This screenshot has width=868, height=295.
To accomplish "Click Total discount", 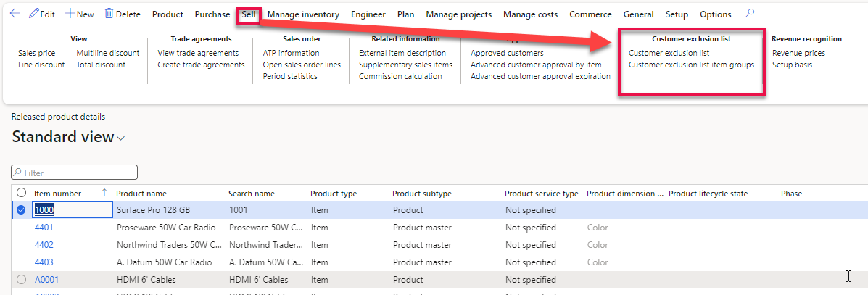I will coord(101,65).
